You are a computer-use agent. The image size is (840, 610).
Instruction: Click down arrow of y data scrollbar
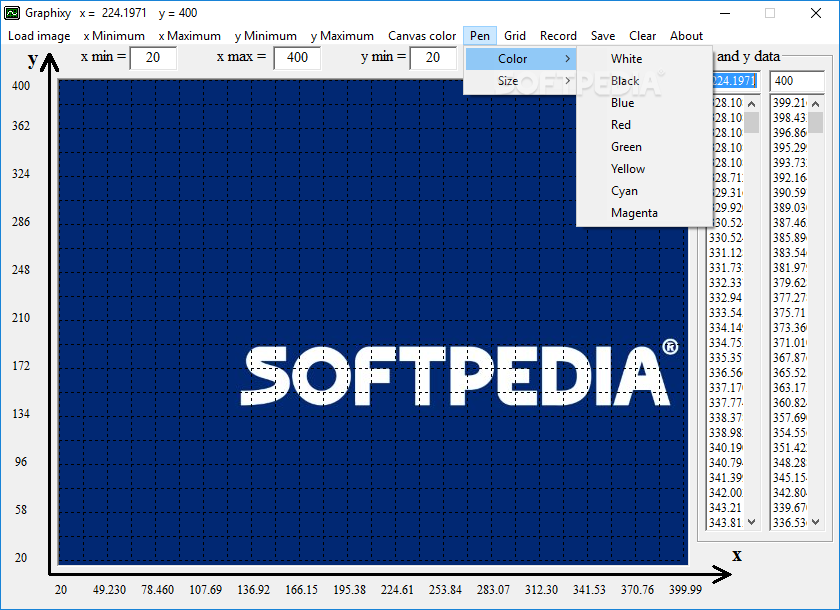816,522
